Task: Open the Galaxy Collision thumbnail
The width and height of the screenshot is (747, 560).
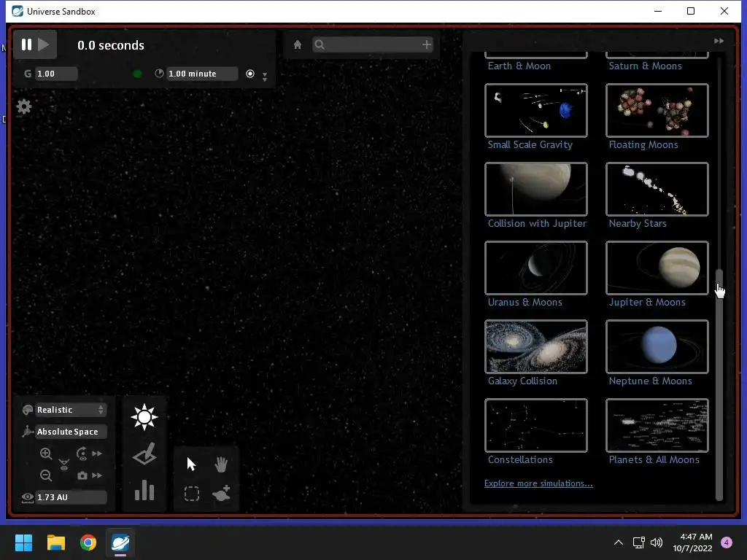Action: tap(536, 346)
